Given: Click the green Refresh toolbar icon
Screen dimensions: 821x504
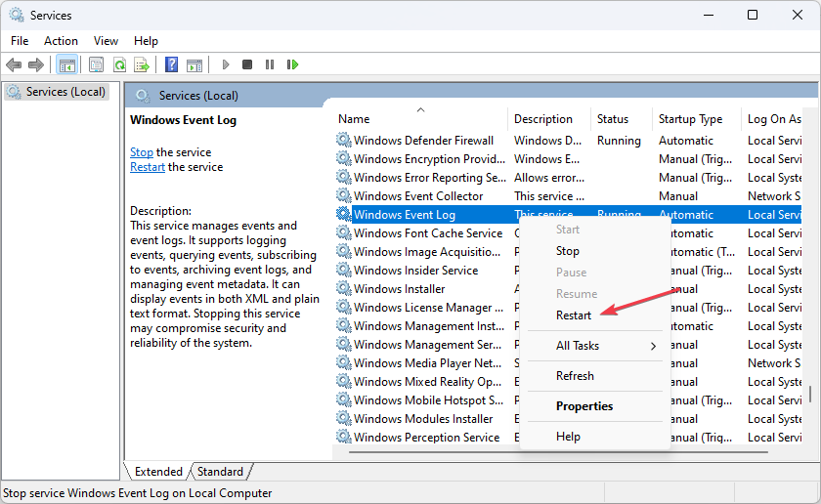Looking at the screenshot, I should (x=119, y=64).
